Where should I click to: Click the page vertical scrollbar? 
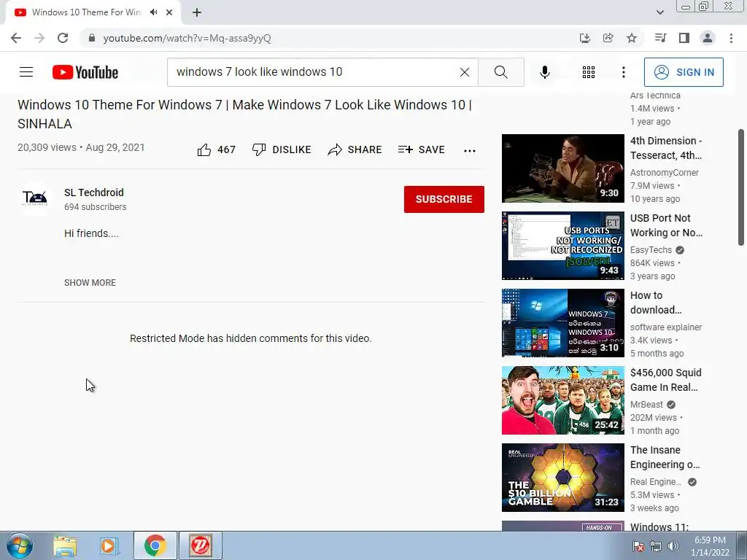click(742, 187)
